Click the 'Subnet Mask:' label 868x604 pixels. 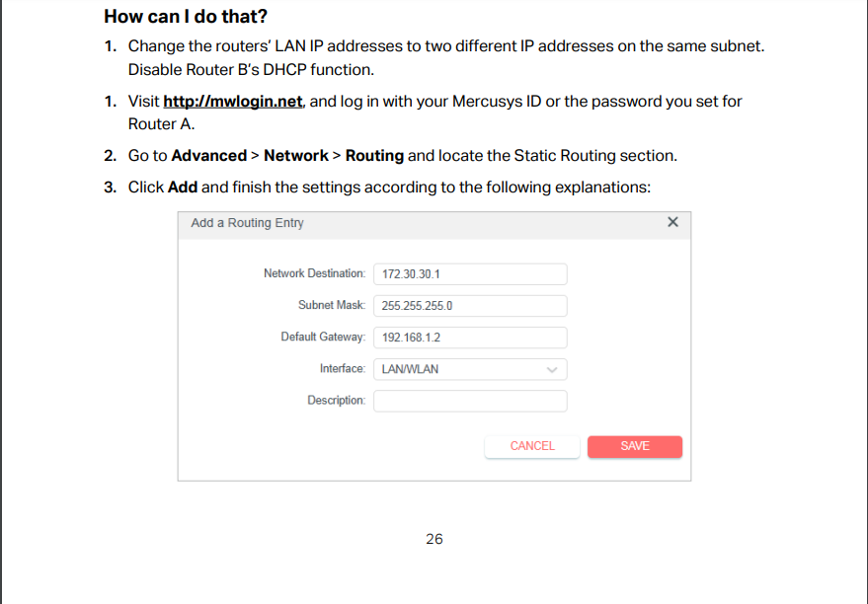click(x=332, y=305)
